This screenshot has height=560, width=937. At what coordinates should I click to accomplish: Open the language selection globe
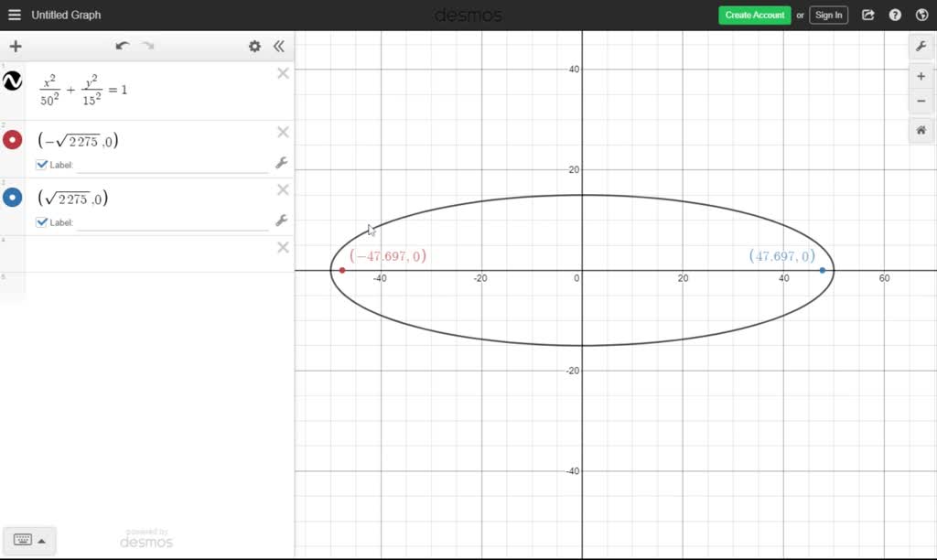click(921, 15)
